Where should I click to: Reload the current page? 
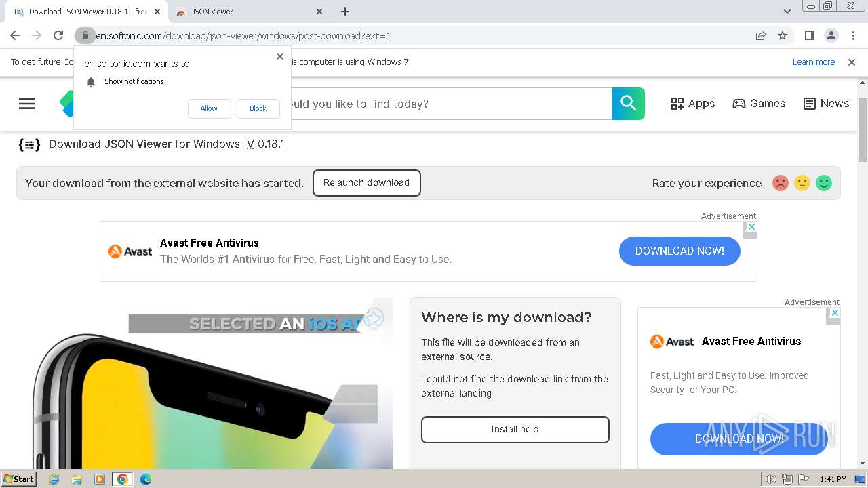(x=58, y=35)
